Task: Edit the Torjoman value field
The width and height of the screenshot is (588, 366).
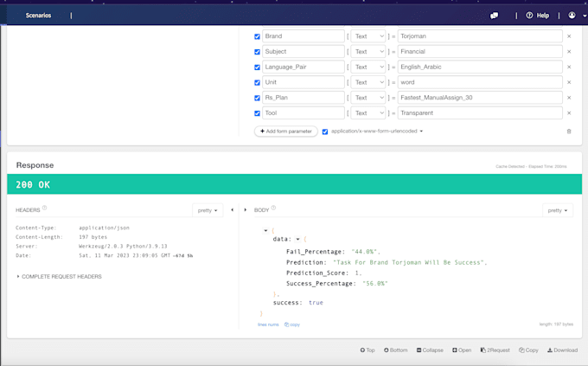Action: [x=480, y=36]
